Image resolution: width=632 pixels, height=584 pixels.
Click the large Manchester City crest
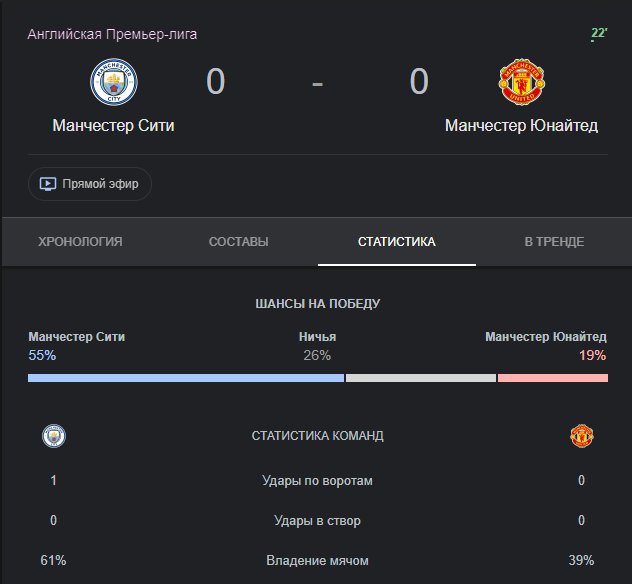click(113, 82)
